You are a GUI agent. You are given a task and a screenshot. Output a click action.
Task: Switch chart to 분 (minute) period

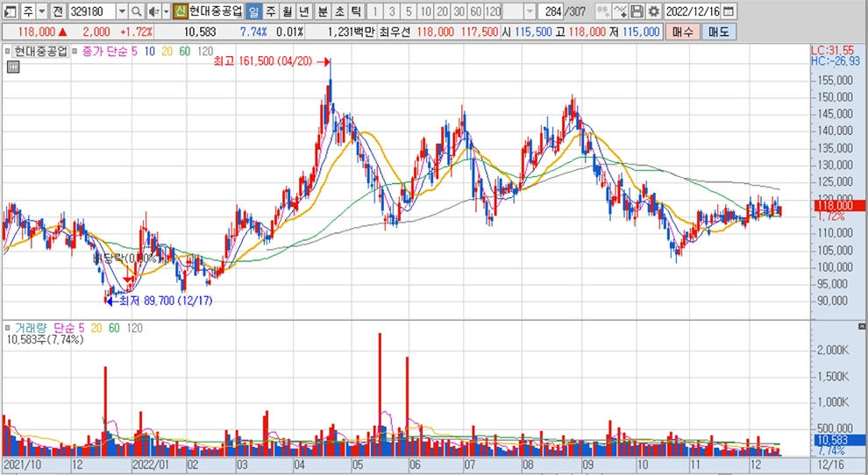point(322,11)
